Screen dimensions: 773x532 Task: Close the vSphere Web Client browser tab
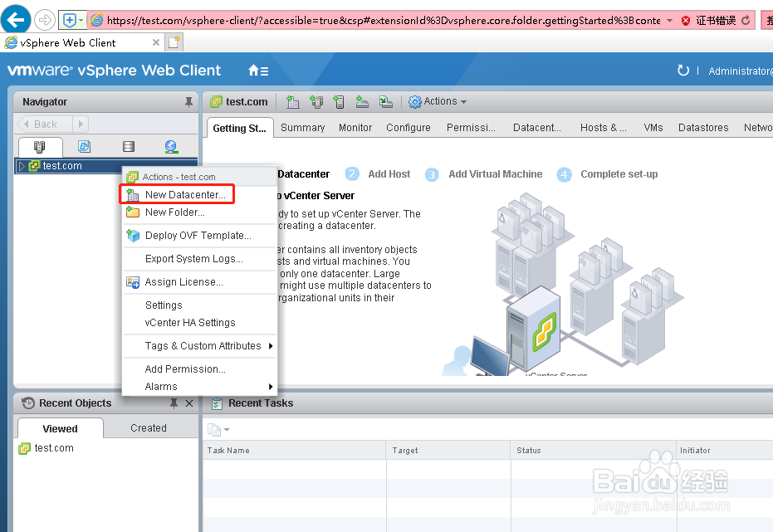[x=156, y=42]
